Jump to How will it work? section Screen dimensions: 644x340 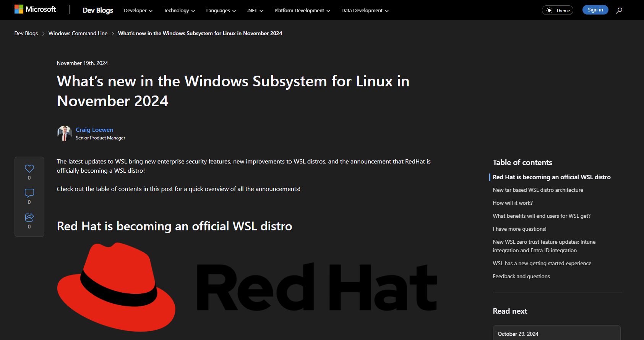tap(513, 203)
